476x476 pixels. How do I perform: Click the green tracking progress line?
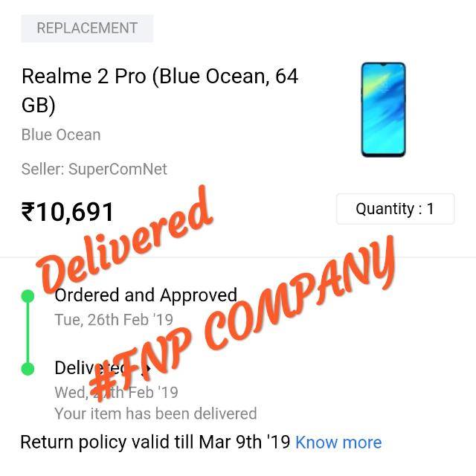(28, 332)
